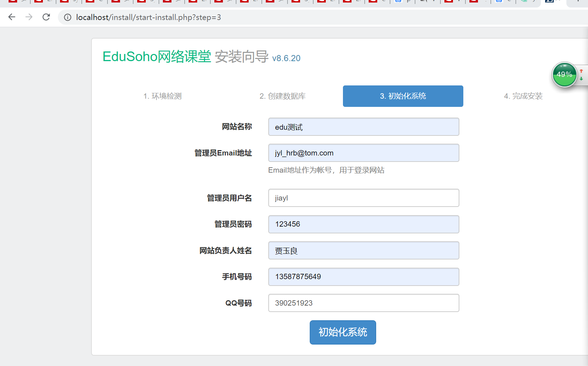The width and height of the screenshot is (588, 366).
Task: View site information icon beside the URL
Action: coord(68,17)
